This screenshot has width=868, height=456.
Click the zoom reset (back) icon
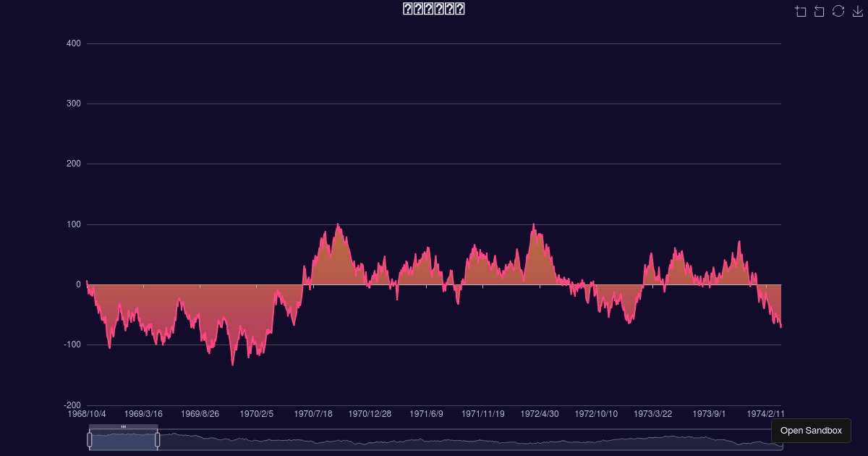coord(820,11)
